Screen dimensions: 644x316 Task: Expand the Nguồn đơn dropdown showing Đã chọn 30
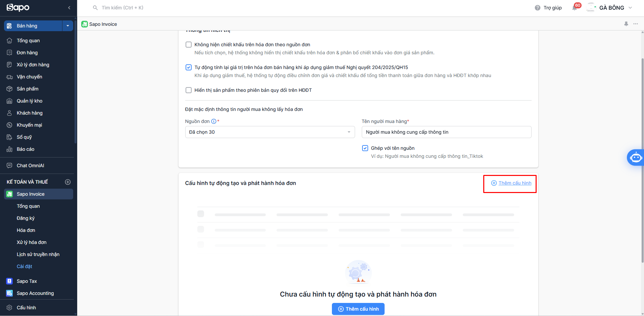(270, 132)
